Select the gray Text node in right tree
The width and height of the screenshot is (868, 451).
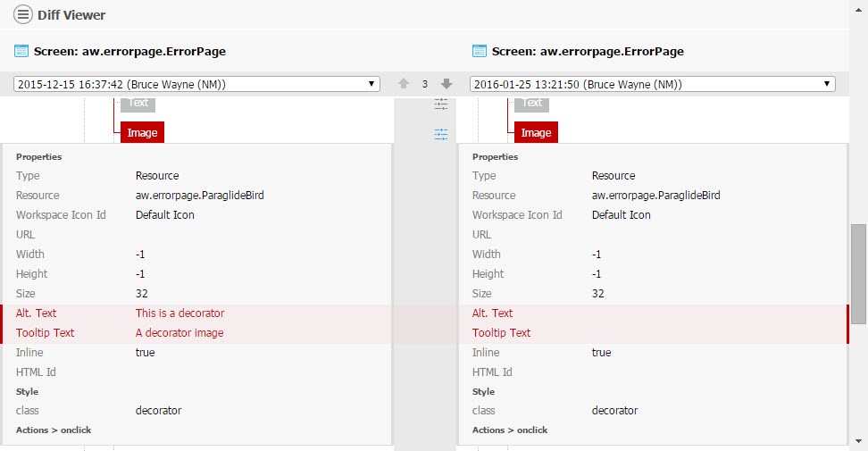pyautogui.click(x=532, y=104)
